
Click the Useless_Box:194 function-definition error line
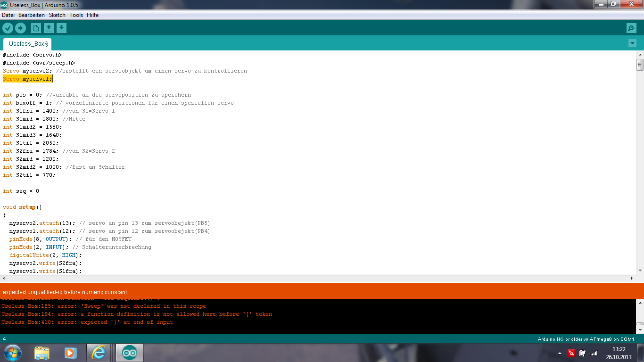(137, 314)
